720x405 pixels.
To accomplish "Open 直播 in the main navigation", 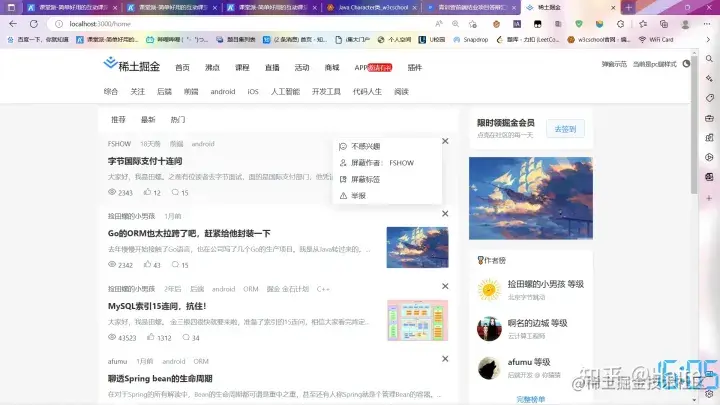I will (272, 68).
